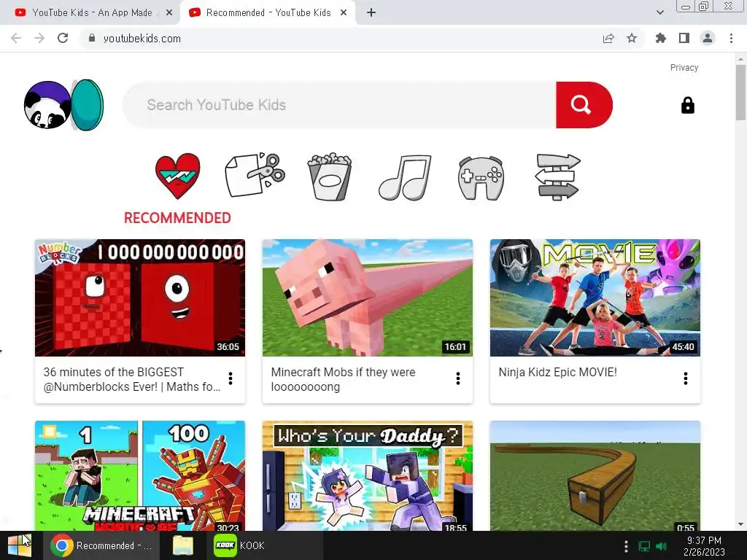Select the Shows scissors-and-paper category icon
The width and height of the screenshot is (747, 560).
click(x=255, y=175)
